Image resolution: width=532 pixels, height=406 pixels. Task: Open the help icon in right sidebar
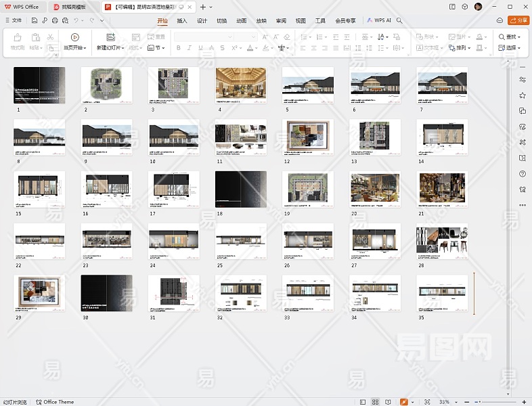pos(522,174)
